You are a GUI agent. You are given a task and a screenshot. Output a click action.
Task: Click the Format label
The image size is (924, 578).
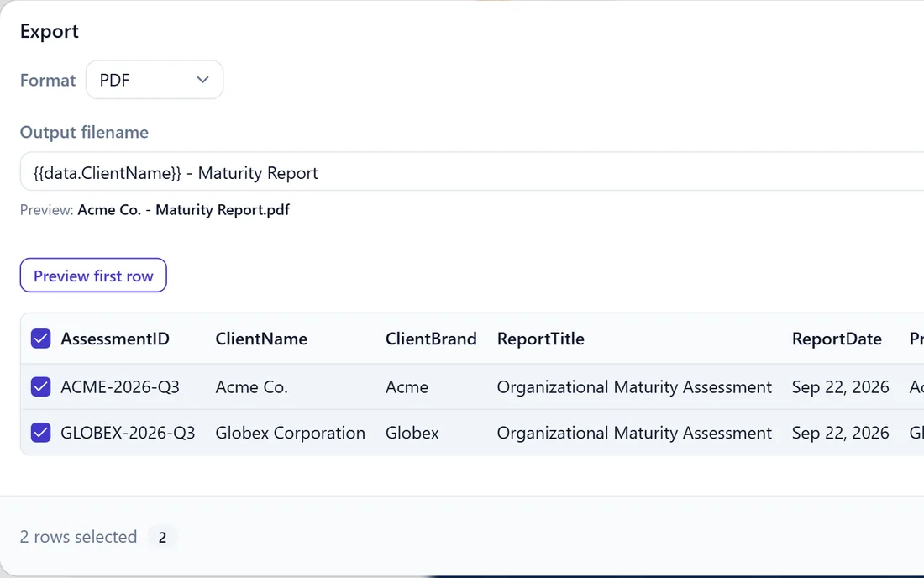pos(48,80)
